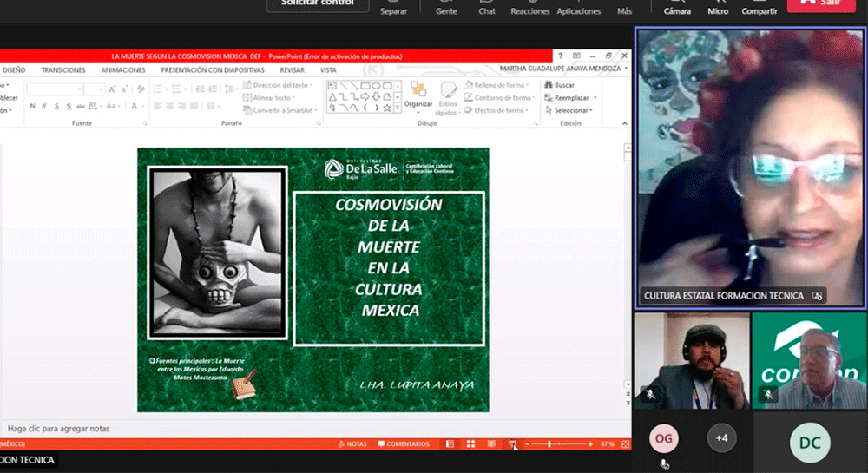Switch to the REVISAR ribbon tab
Viewport: 868px width, 473px height.
pos(293,70)
